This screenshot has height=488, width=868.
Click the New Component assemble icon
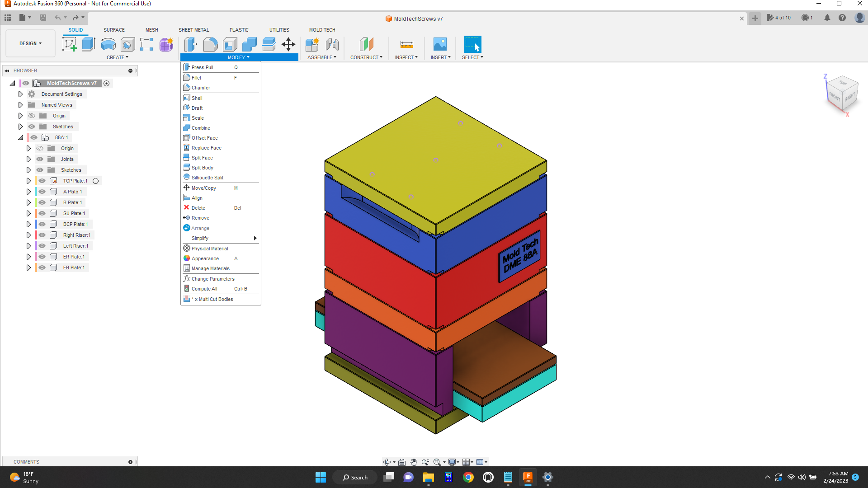coord(312,44)
